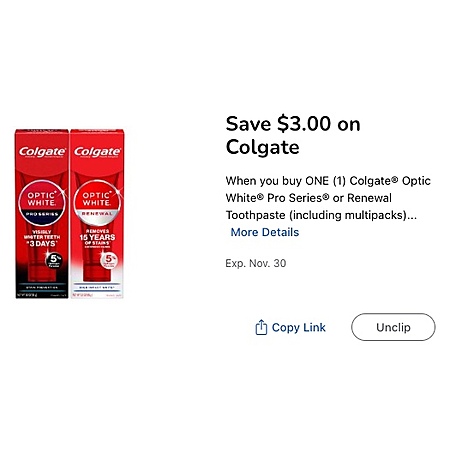Image resolution: width=450 pixels, height=450 pixels.
Task: Click the Exp. Nov. 30 expiration text
Action: (256, 263)
